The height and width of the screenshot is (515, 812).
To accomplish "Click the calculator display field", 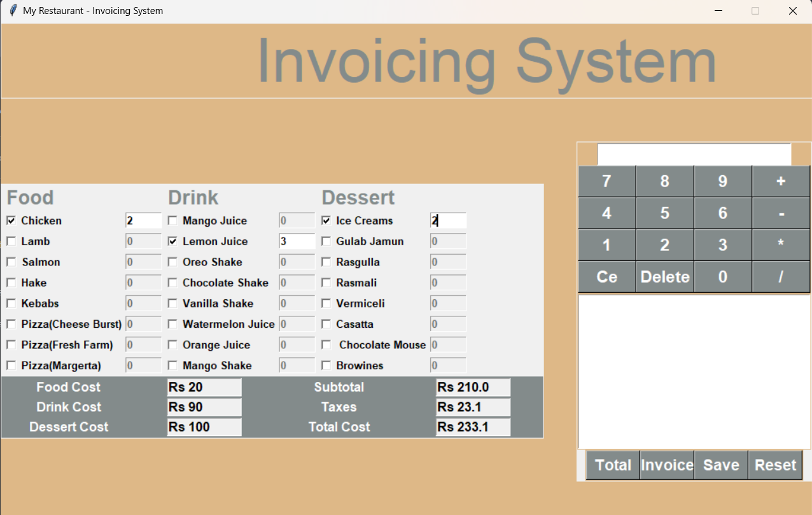I will (x=694, y=154).
